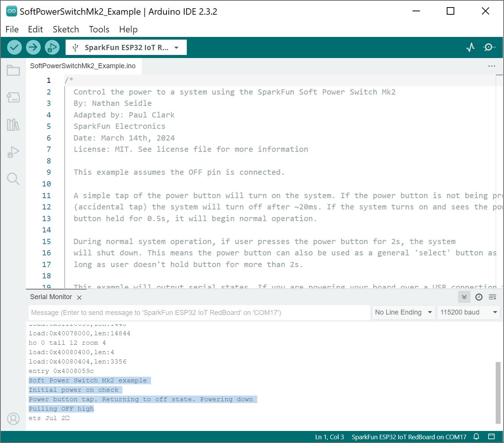Screen dimensions: 504x443
Task: Select the SoftPowerSwitchMk2_Example.ino tab
Action: [x=83, y=66]
